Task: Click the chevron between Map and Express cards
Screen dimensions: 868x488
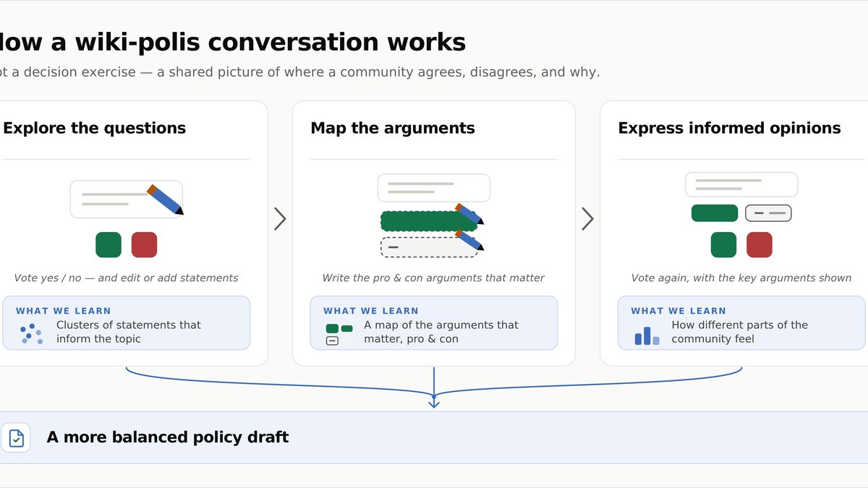Action: pos(587,219)
